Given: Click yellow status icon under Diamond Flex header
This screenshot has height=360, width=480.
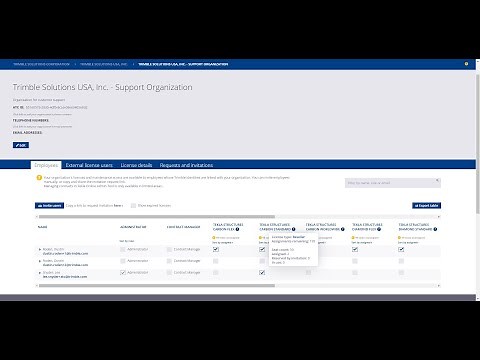Looking at the screenshot, I should click(x=353, y=238).
